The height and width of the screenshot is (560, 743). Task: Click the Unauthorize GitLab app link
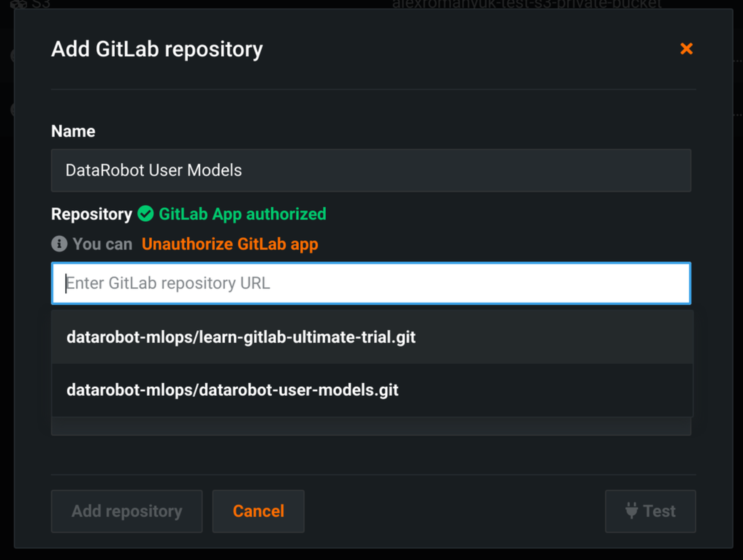tap(230, 244)
